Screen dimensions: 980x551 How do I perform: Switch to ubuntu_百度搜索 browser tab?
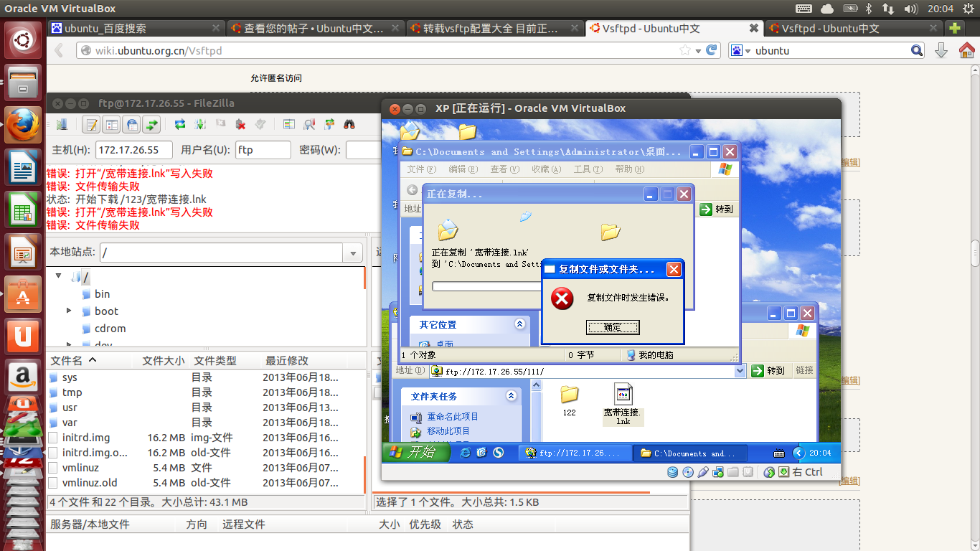click(136, 28)
